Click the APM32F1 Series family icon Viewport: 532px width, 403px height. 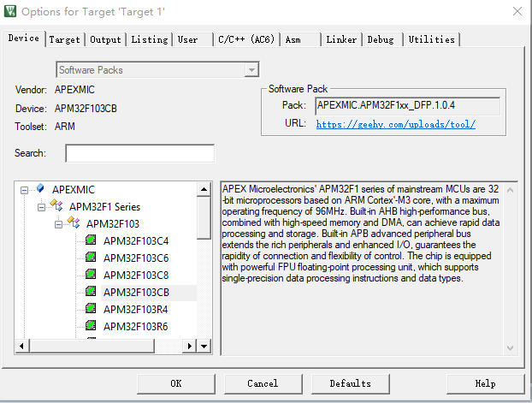(x=56, y=204)
